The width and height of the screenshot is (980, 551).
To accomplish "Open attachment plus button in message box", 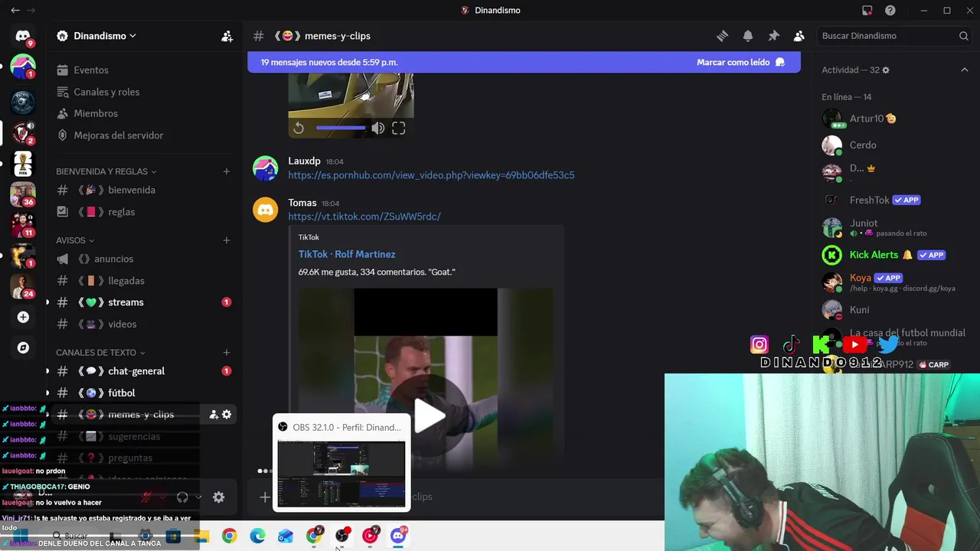I will tap(264, 497).
